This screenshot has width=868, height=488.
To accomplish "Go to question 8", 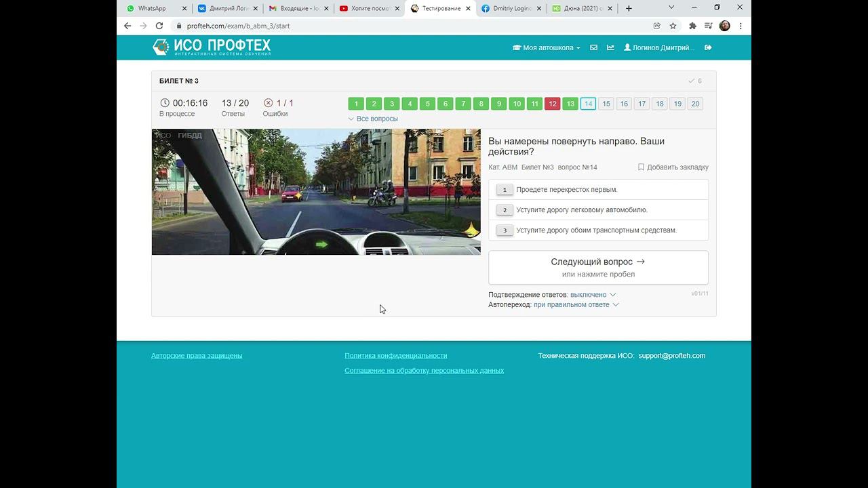I will 481,104.
